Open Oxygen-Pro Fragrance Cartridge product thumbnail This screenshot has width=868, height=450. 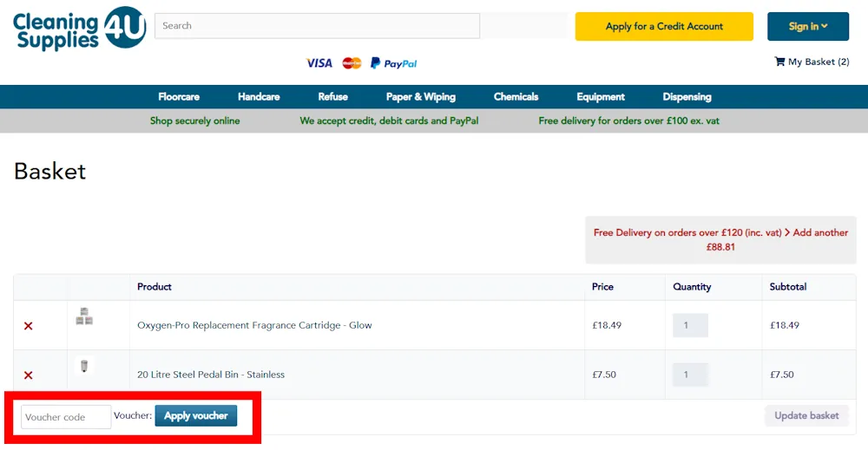[84, 316]
